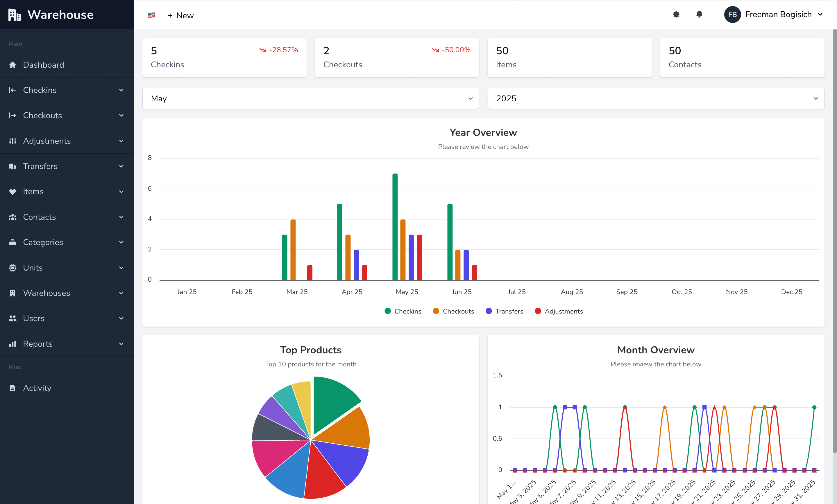837x504 pixels.
Task: Click the US flag language icon
Action: [151, 15]
